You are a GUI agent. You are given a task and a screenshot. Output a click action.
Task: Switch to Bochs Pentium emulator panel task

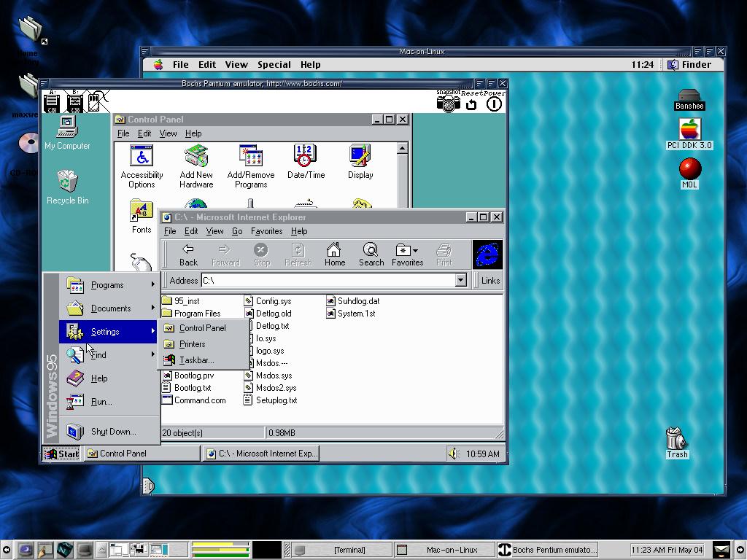click(547, 550)
